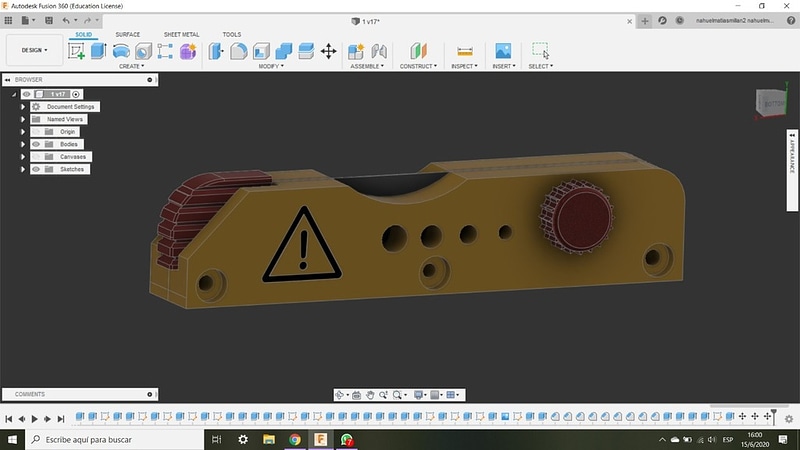Click the Undo arrow
Image resolution: width=800 pixels, height=450 pixels.
pyautogui.click(x=66, y=20)
